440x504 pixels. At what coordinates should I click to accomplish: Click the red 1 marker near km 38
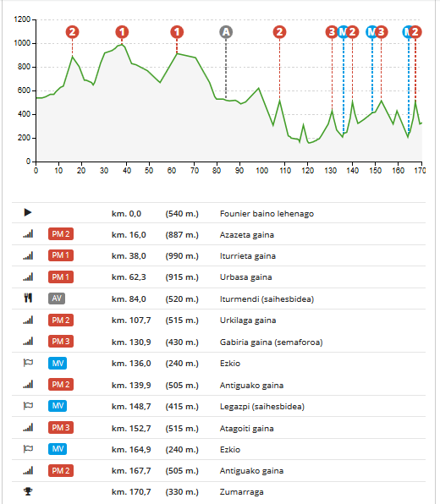[x=122, y=32]
